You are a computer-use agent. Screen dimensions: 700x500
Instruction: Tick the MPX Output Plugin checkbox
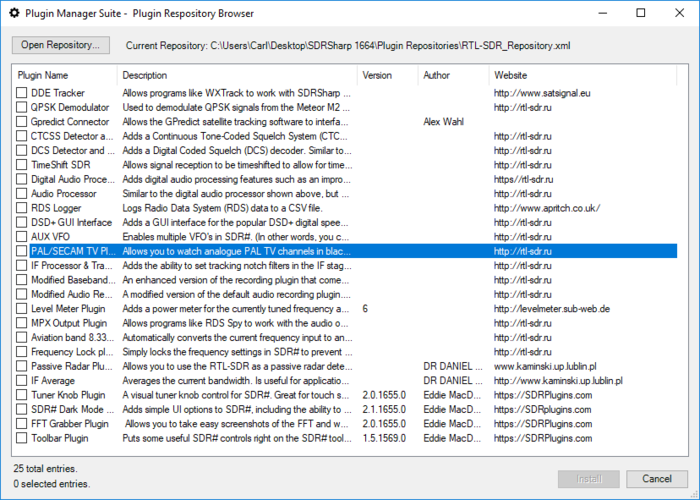(21, 323)
